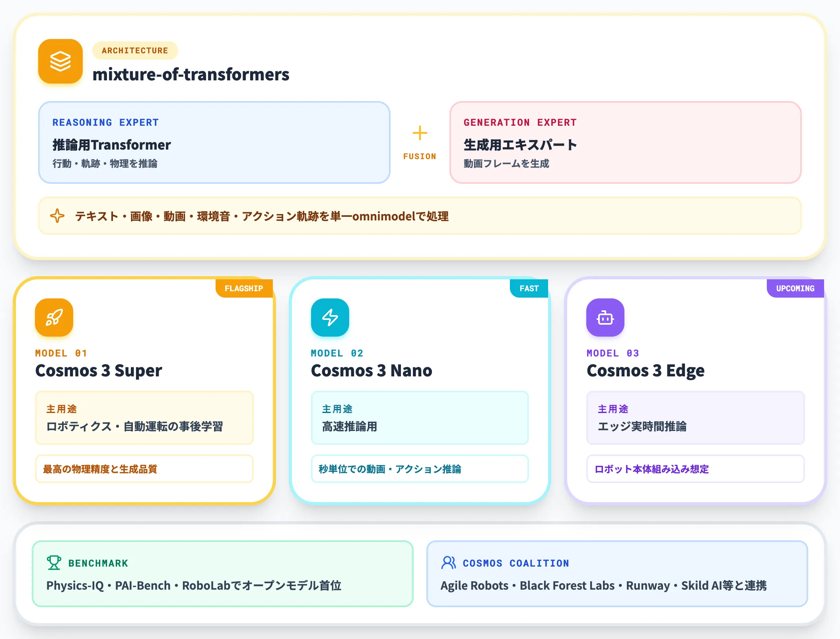Viewport: 840px width, 639px height.
Task: Click the 主用途 label on Cosmos 3 Super
Action: 62,409
